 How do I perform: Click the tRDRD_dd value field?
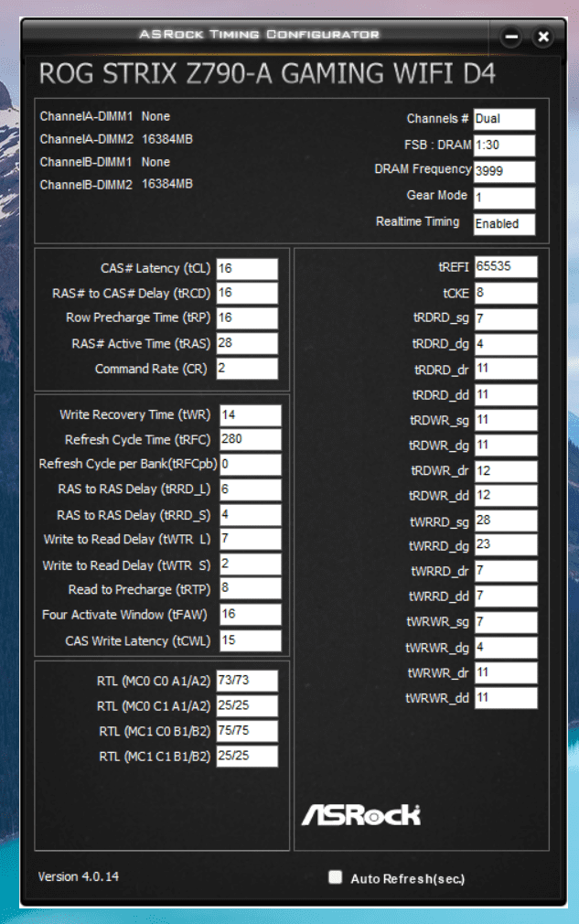(x=506, y=395)
